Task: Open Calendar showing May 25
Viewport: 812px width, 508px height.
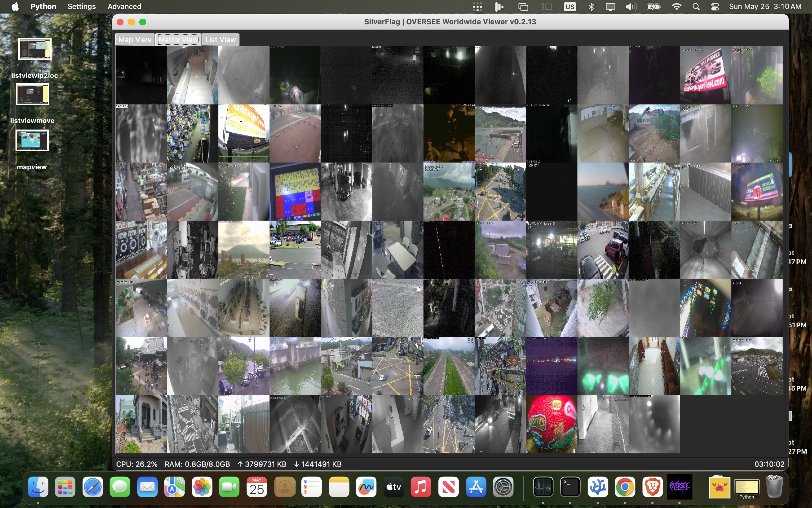Action: point(257,487)
